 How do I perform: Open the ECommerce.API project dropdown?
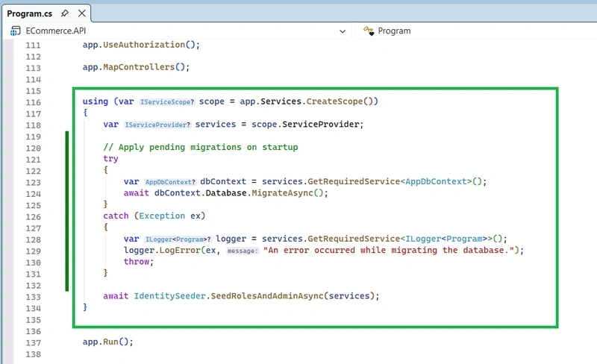coord(343,31)
